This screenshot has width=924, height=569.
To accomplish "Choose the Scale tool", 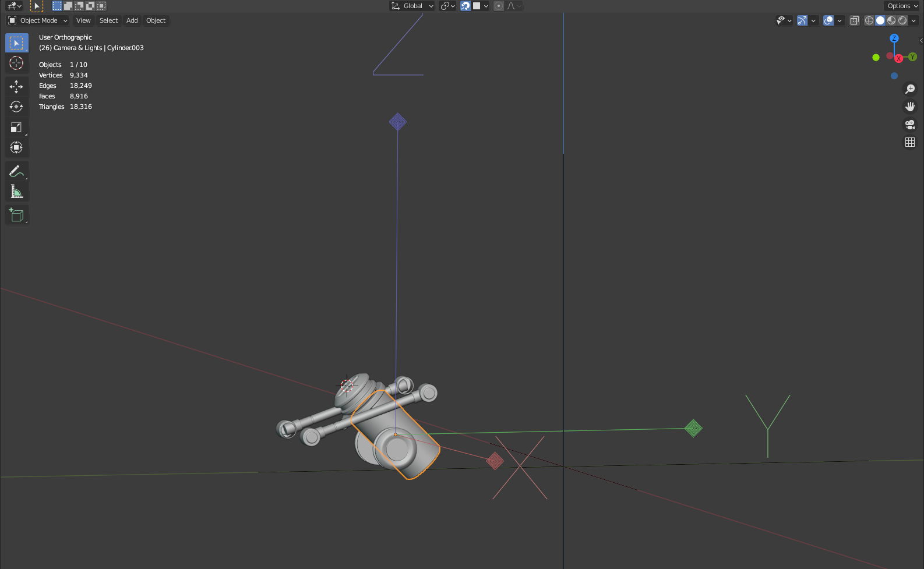I will click(16, 127).
